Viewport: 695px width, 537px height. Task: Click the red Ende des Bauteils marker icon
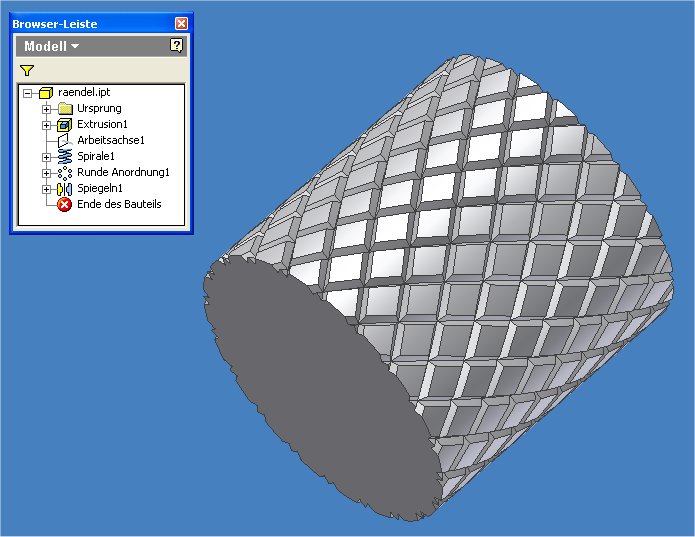65,205
